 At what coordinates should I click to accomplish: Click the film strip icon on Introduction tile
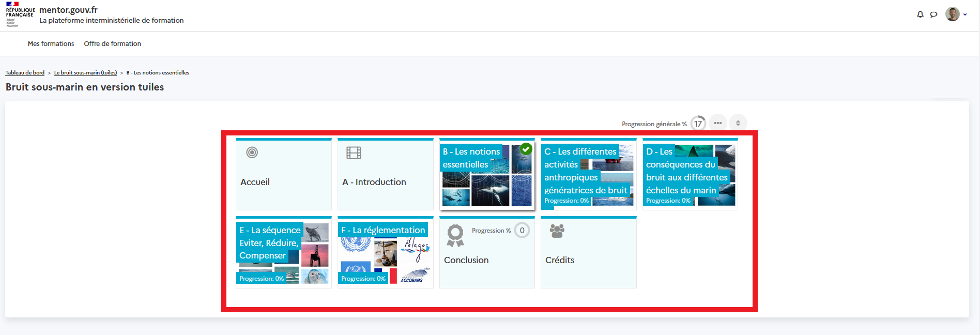coord(354,153)
